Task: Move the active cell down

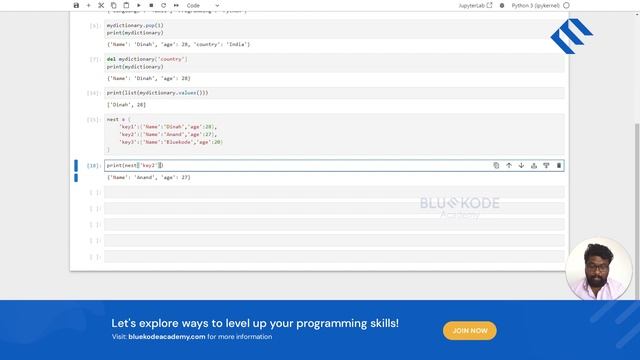Action: [521, 165]
